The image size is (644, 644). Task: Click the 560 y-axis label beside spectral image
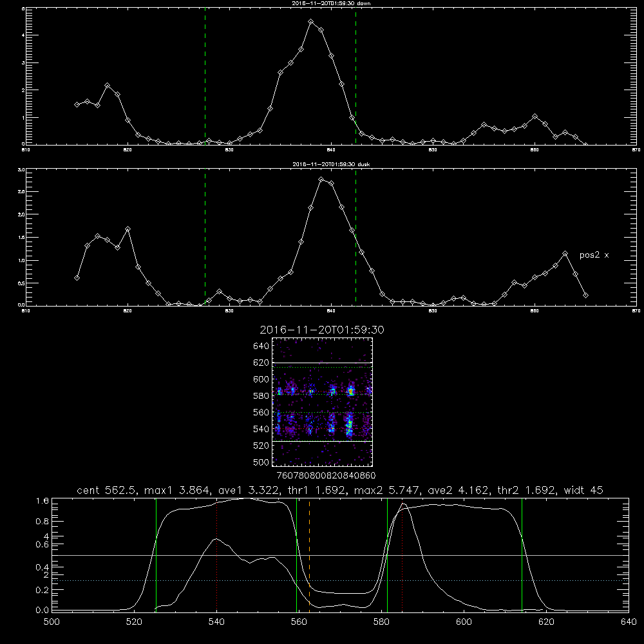click(x=261, y=412)
